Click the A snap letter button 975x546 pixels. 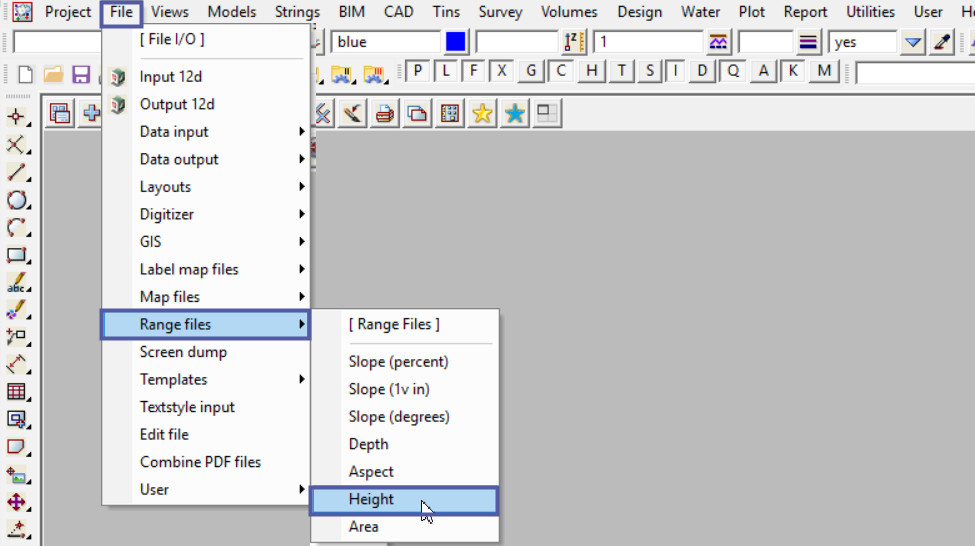pos(763,71)
